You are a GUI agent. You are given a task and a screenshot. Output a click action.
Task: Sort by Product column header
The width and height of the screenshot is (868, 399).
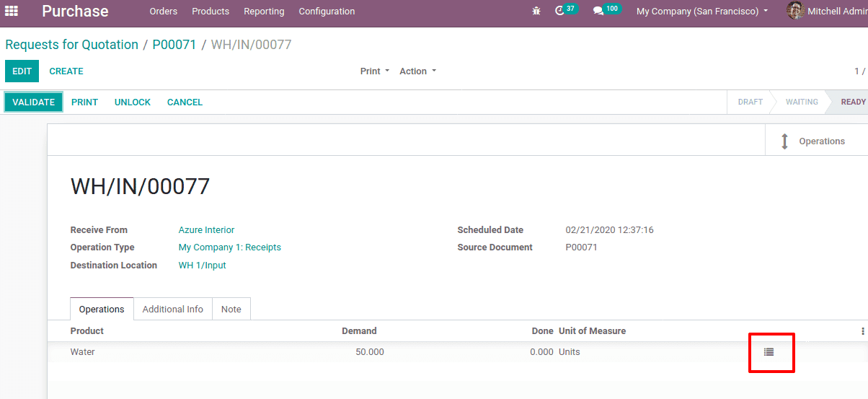pos(87,331)
